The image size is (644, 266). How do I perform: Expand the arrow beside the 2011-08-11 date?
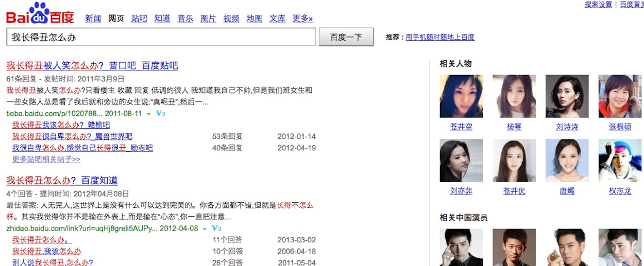tap(148, 114)
